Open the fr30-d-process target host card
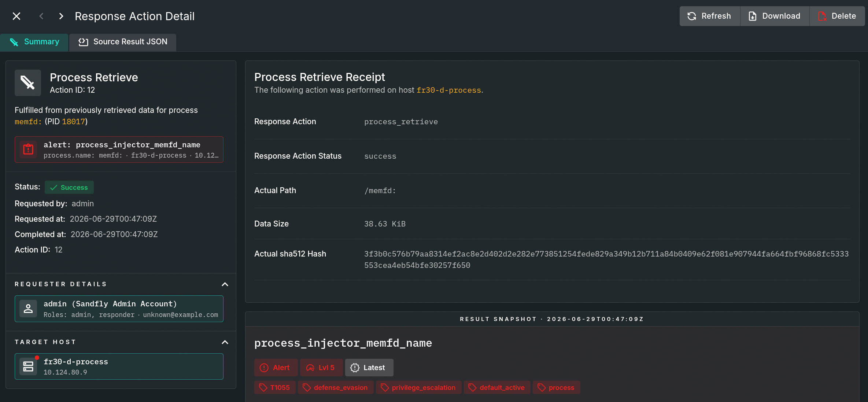868x402 pixels. [119, 366]
